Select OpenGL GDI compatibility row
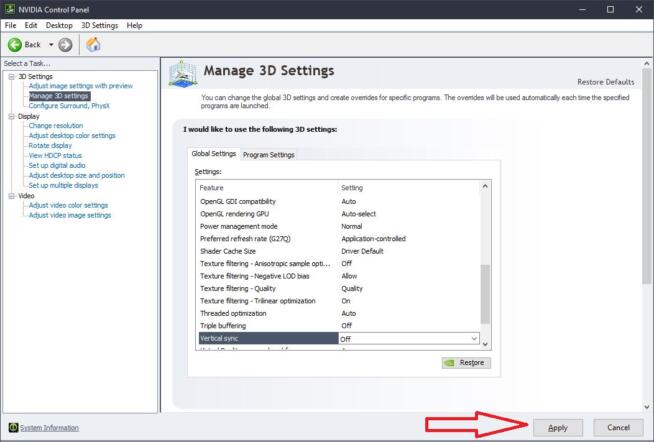654x442 pixels. coord(338,201)
